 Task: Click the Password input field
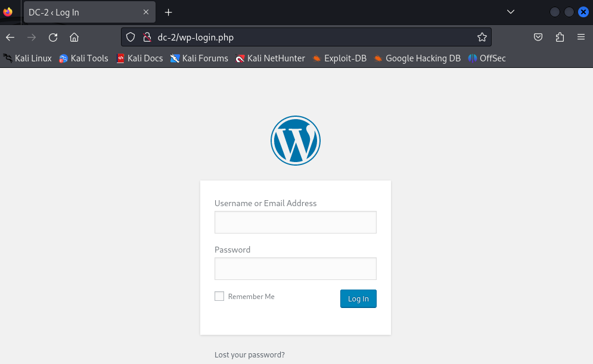pyautogui.click(x=296, y=269)
